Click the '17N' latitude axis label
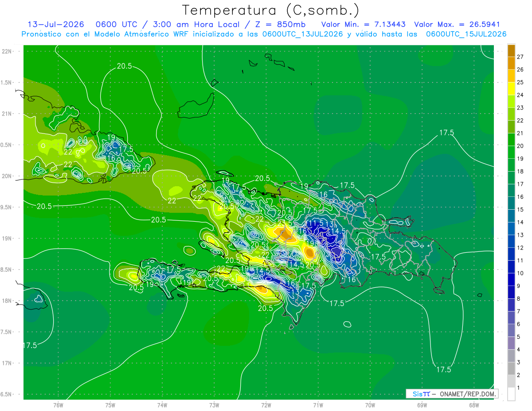This screenshot has height=411, width=532. pyautogui.click(x=6, y=363)
